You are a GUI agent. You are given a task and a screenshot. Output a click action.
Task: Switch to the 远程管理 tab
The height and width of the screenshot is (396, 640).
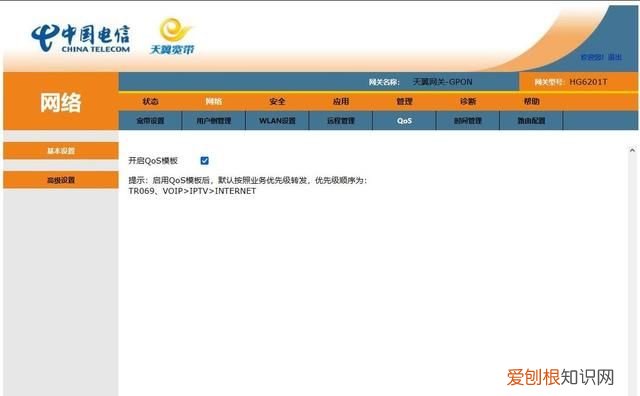tap(341, 121)
